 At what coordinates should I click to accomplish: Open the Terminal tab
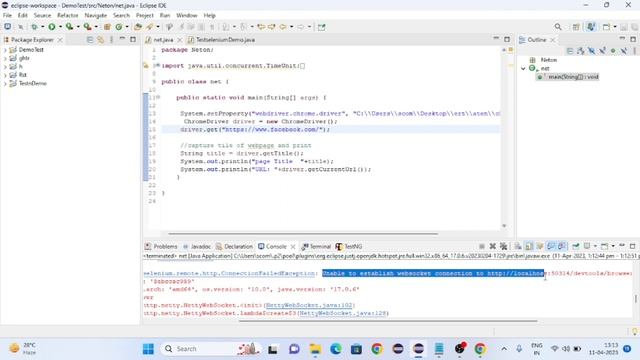point(316,247)
